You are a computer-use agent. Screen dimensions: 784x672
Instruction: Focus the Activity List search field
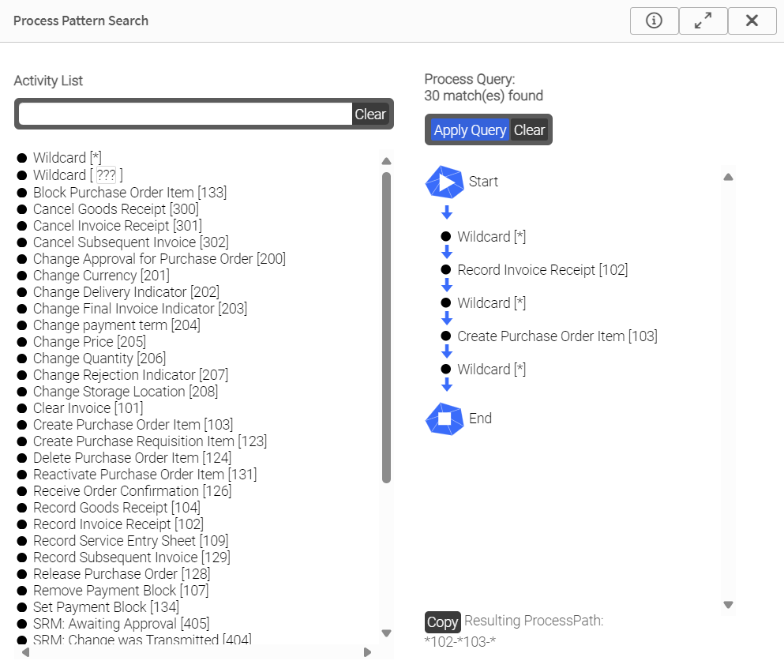(186, 114)
